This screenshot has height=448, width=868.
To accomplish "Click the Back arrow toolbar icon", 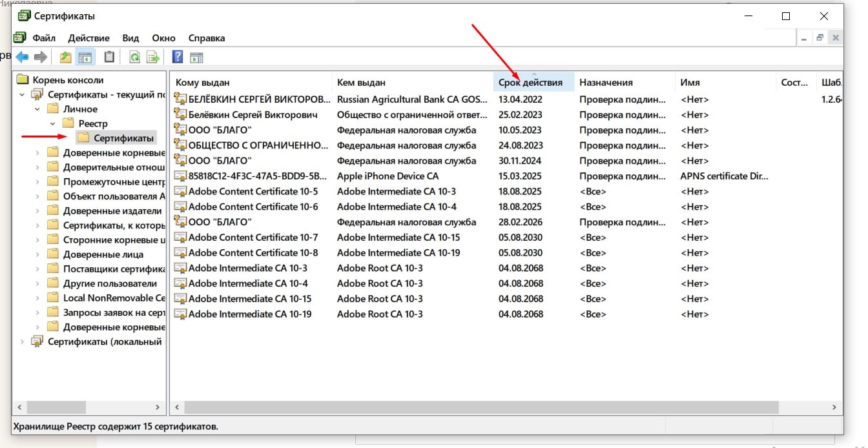I will pyautogui.click(x=23, y=57).
